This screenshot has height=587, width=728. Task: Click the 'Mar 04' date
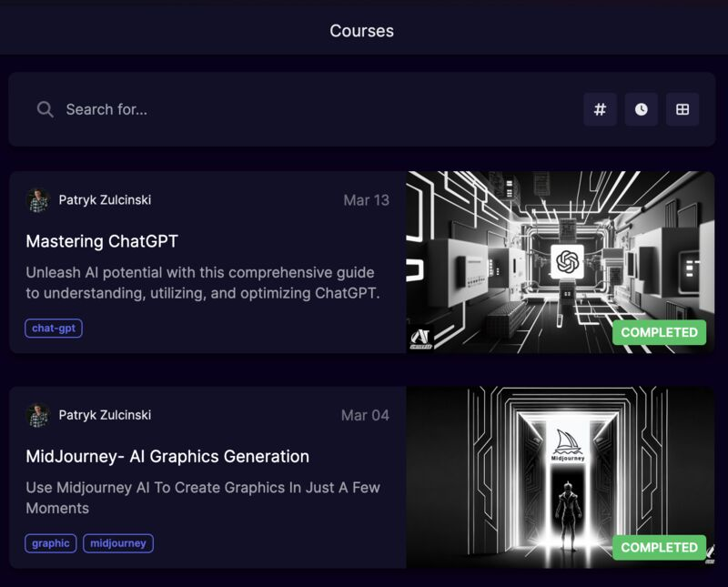point(365,415)
